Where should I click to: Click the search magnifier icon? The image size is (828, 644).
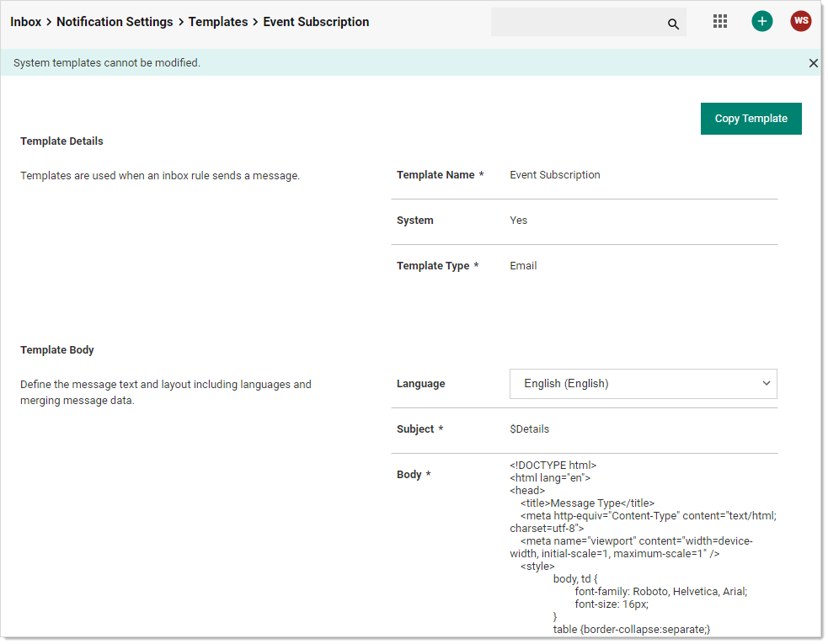pyautogui.click(x=673, y=24)
